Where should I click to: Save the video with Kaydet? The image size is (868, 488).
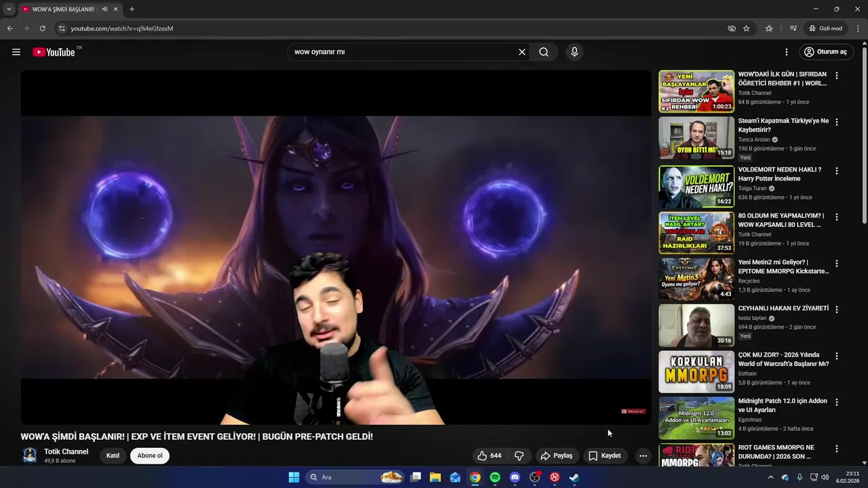pyautogui.click(x=604, y=455)
